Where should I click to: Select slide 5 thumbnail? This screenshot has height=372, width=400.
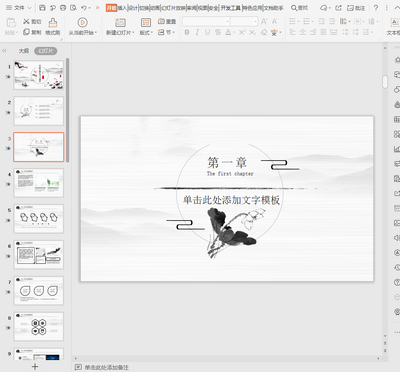(x=39, y=219)
